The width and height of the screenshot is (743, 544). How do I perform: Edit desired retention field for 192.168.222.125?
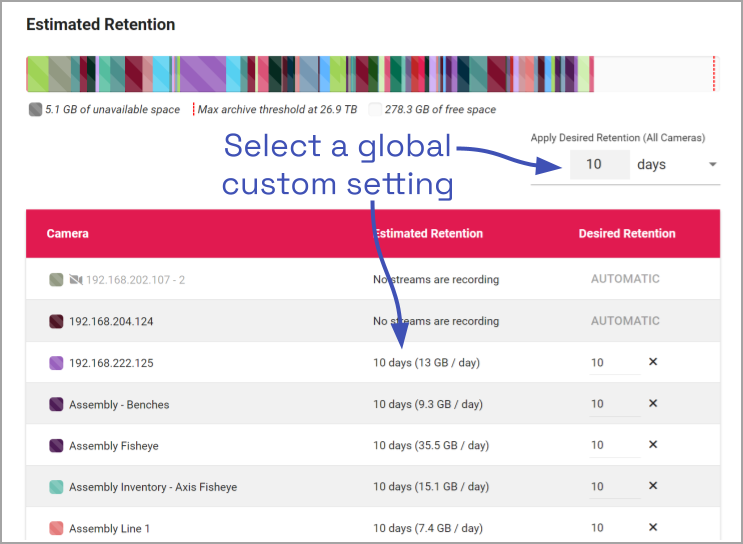pos(612,363)
